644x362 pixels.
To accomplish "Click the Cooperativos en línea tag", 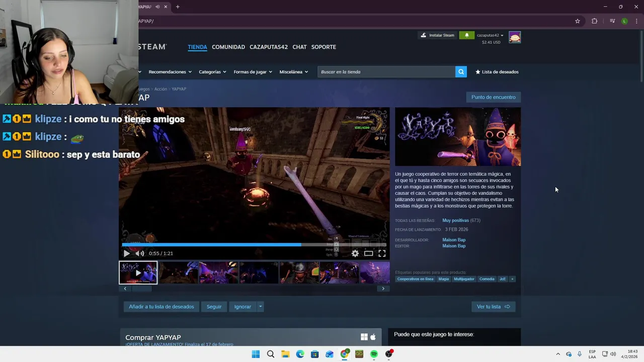I will pos(415,279).
